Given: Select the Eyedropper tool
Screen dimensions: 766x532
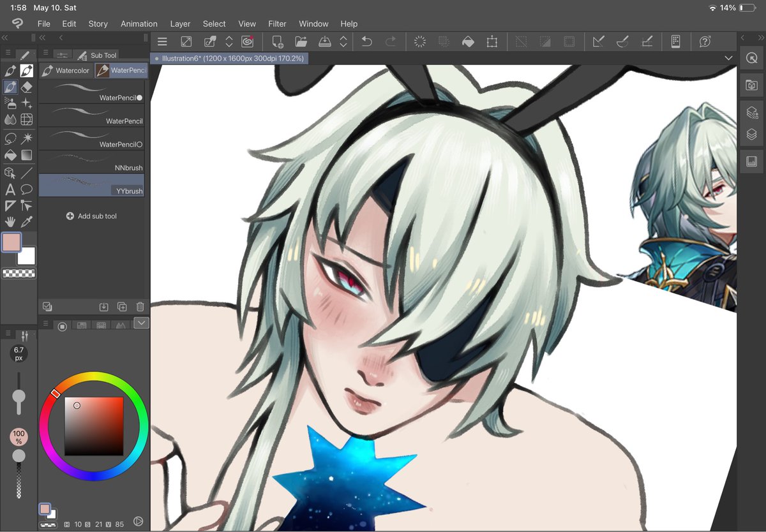Looking at the screenshot, I should [x=27, y=222].
